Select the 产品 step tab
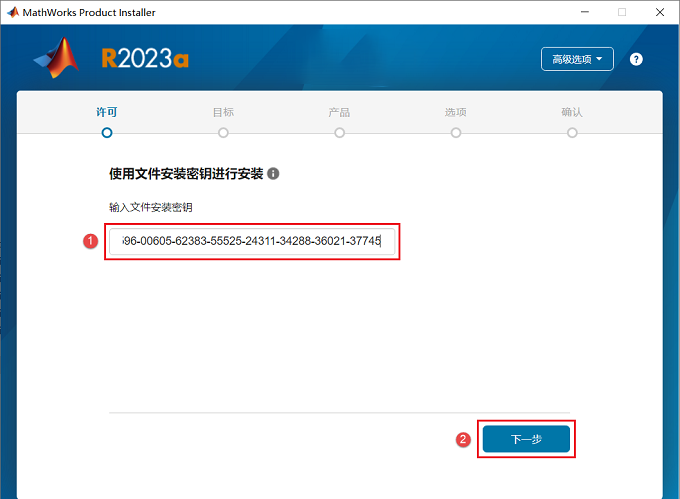Image resolution: width=680 pixels, height=499 pixels. click(x=339, y=112)
